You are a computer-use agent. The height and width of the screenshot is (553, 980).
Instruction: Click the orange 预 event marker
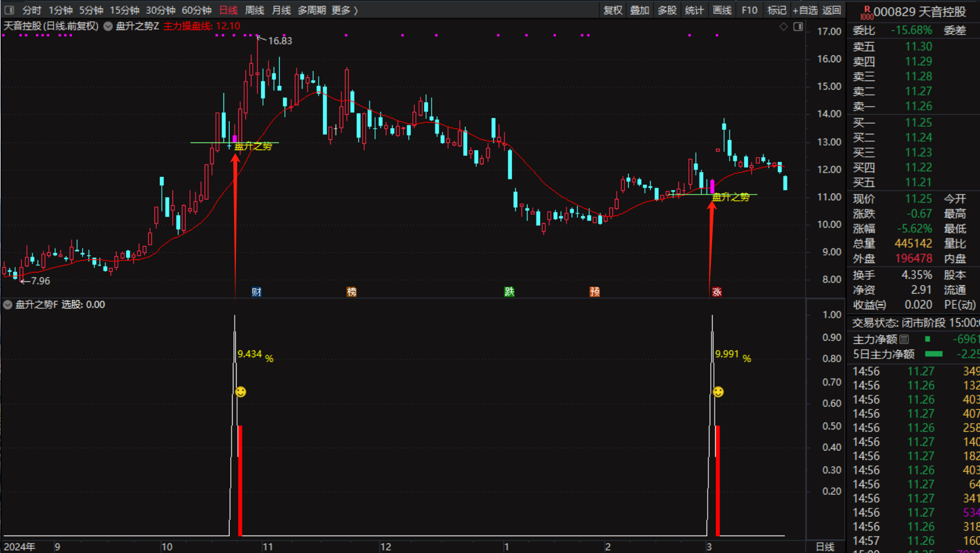point(594,292)
